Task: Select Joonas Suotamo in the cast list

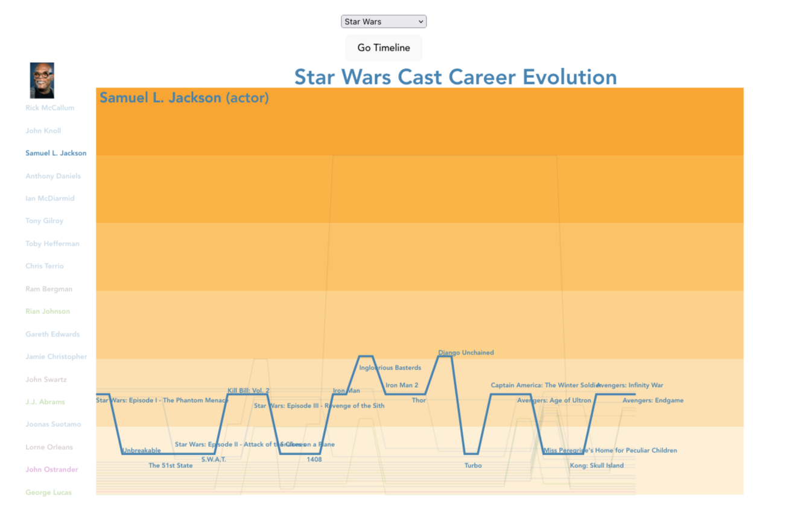Action: [x=53, y=424]
